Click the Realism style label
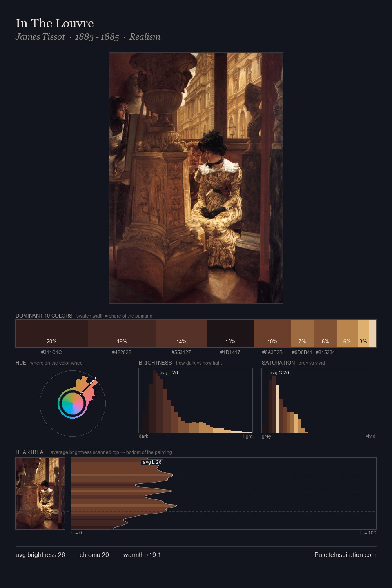 145,37
